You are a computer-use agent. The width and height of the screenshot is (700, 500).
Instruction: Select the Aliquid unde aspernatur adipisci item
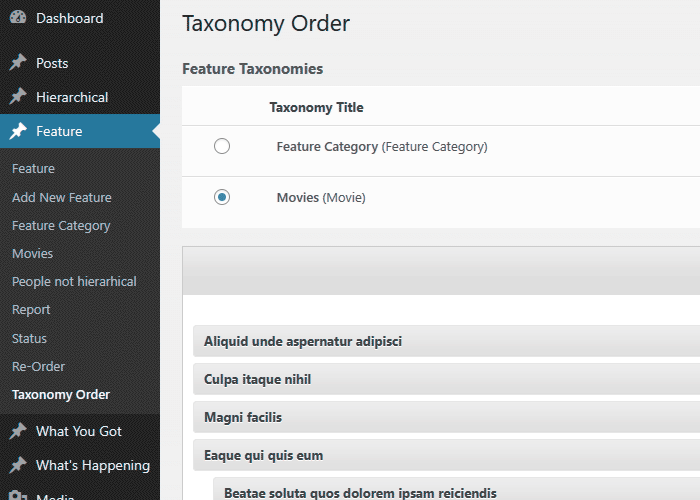pos(303,341)
